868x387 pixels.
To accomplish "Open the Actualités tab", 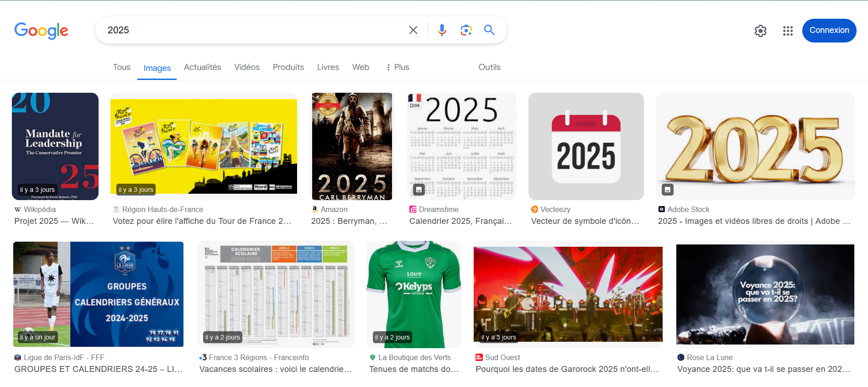I will pos(203,67).
